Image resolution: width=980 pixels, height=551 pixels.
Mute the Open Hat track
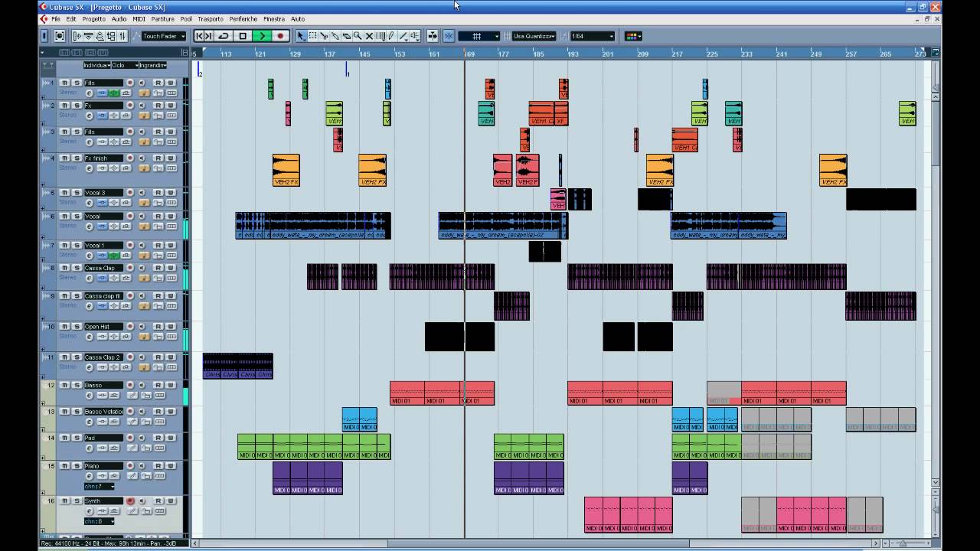tap(64, 327)
